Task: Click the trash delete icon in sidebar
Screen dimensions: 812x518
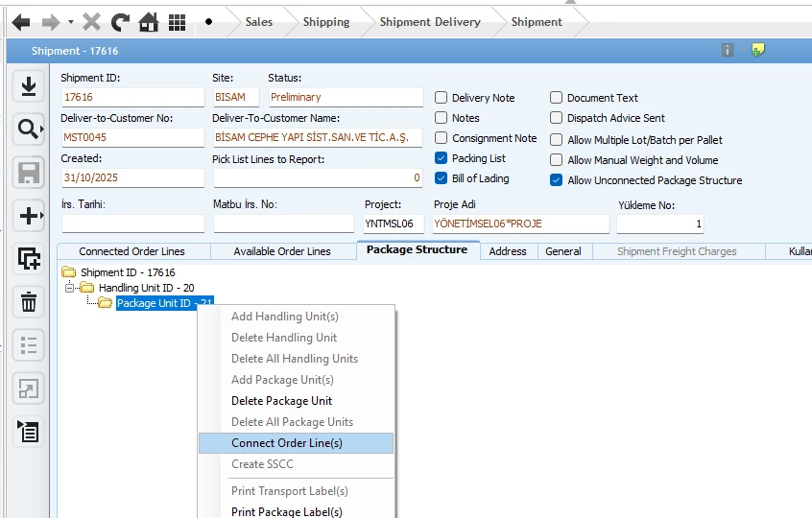Action: coord(29,302)
